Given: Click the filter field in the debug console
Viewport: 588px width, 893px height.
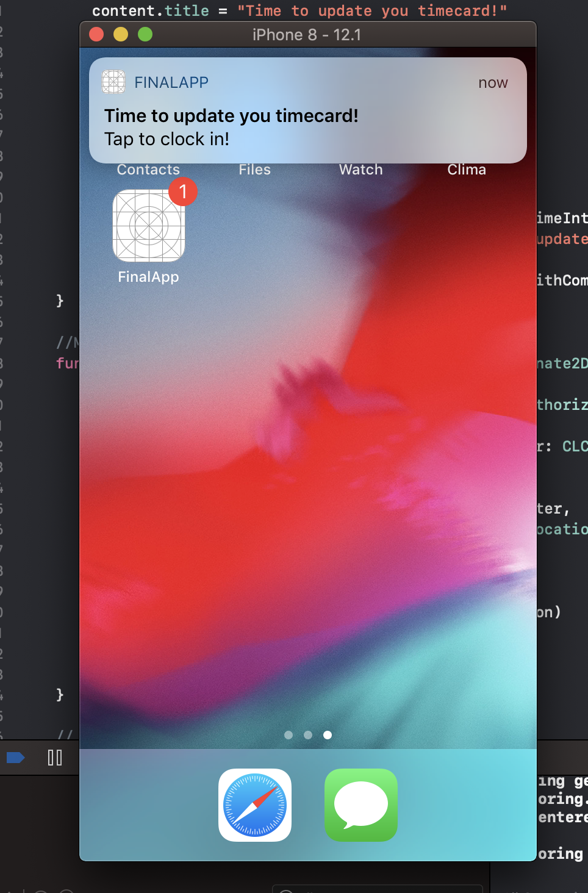Looking at the screenshot, I should coord(377,889).
